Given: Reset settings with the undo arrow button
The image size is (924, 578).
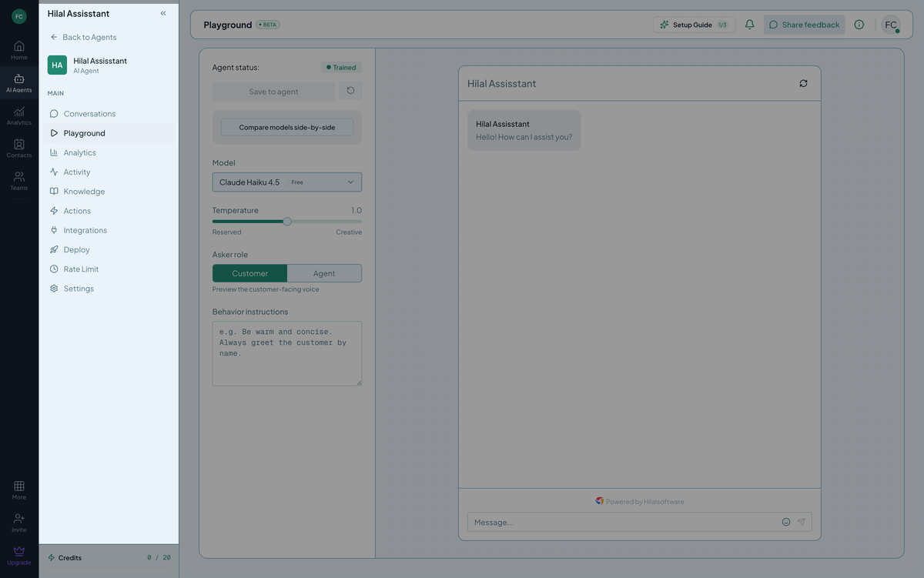Looking at the screenshot, I should coord(350,91).
